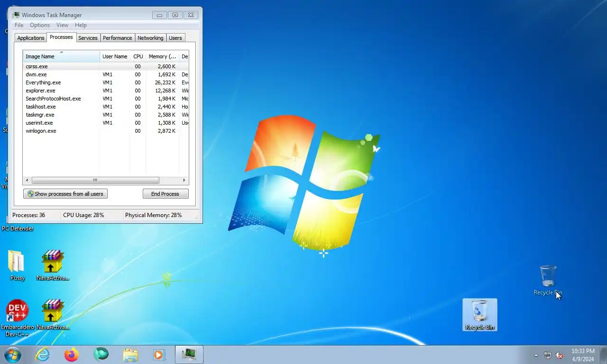Open the network tray icon

(547, 355)
